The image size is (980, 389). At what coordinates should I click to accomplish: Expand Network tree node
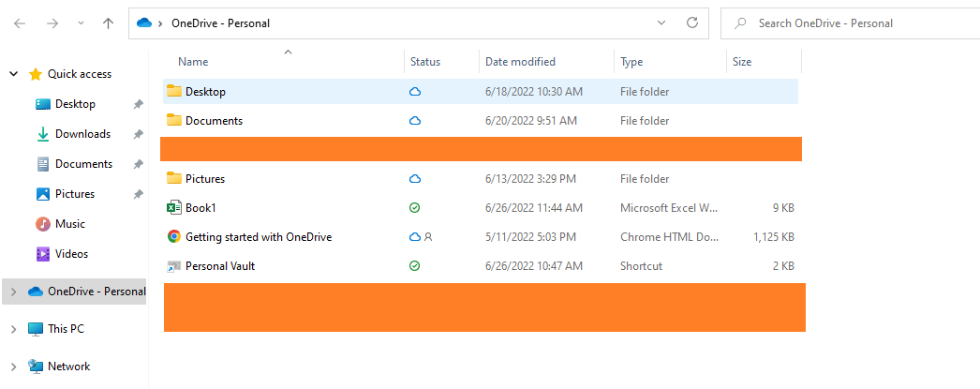click(x=14, y=367)
